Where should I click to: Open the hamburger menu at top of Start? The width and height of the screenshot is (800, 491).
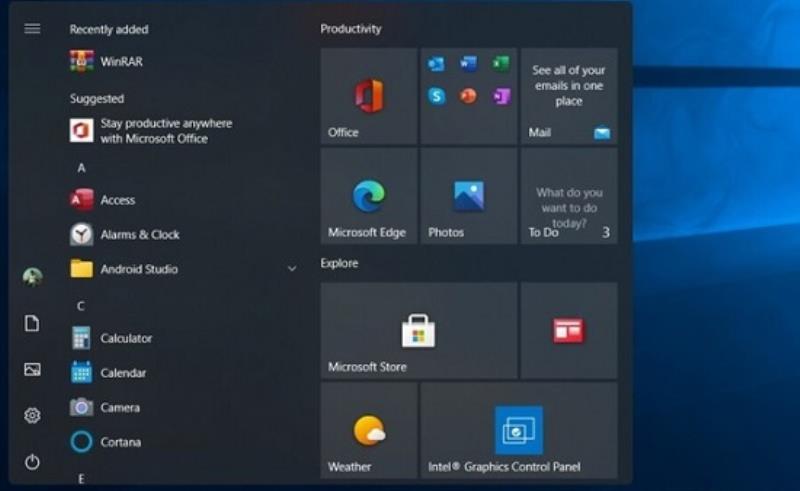[32, 29]
